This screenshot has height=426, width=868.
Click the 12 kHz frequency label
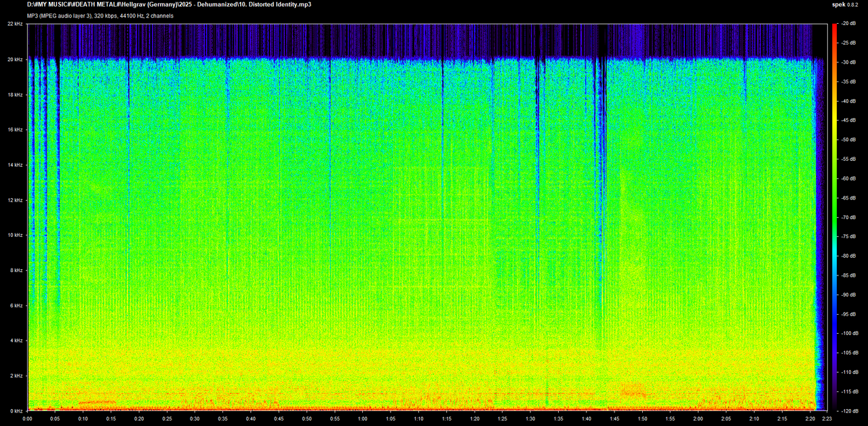tap(15, 200)
